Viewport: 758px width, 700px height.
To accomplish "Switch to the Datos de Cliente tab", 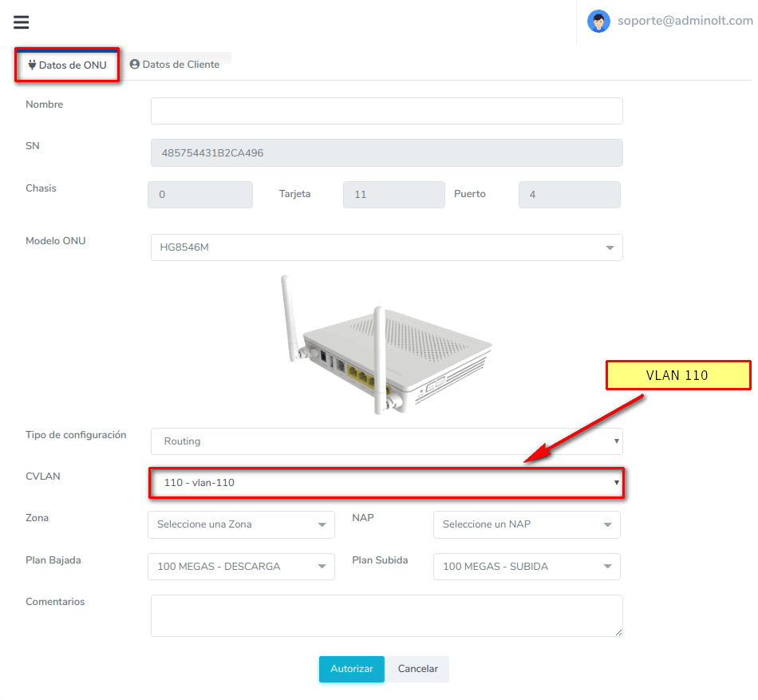I will pyautogui.click(x=175, y=65).
